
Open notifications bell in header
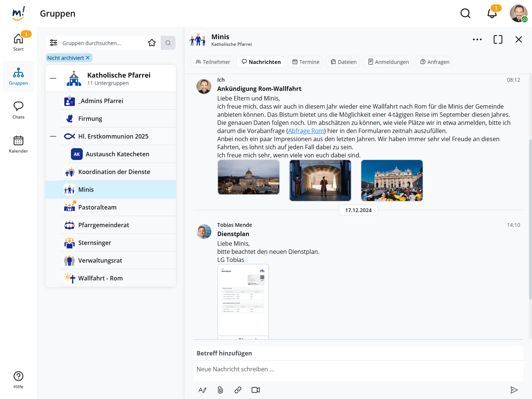492,14
